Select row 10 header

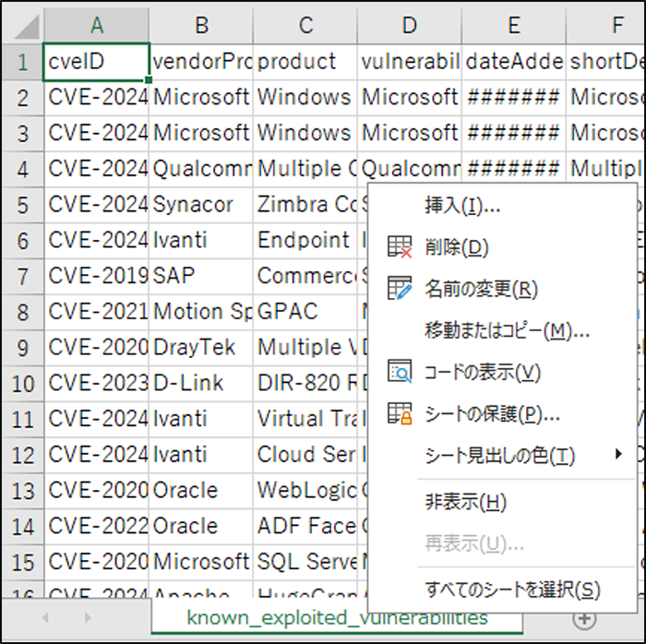pyautogui.click(x=22, y=384)
